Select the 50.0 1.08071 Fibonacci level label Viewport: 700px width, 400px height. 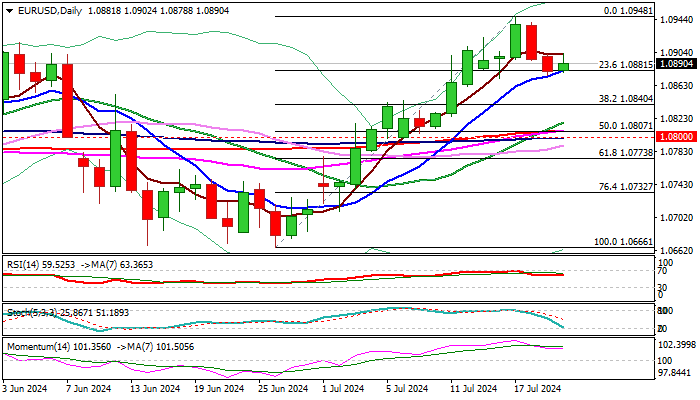(626, 126)
